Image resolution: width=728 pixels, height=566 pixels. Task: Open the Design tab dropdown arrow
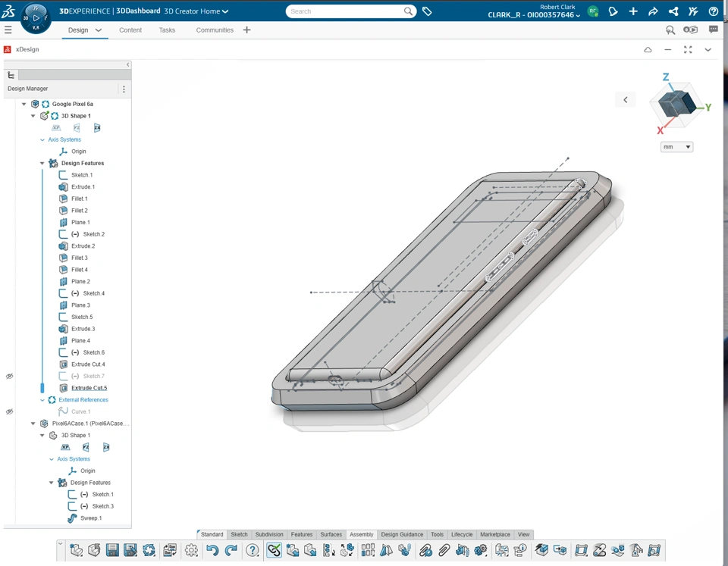[99, 30]
